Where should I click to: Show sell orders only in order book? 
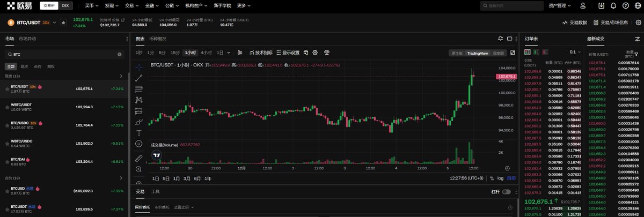point(546,52)
